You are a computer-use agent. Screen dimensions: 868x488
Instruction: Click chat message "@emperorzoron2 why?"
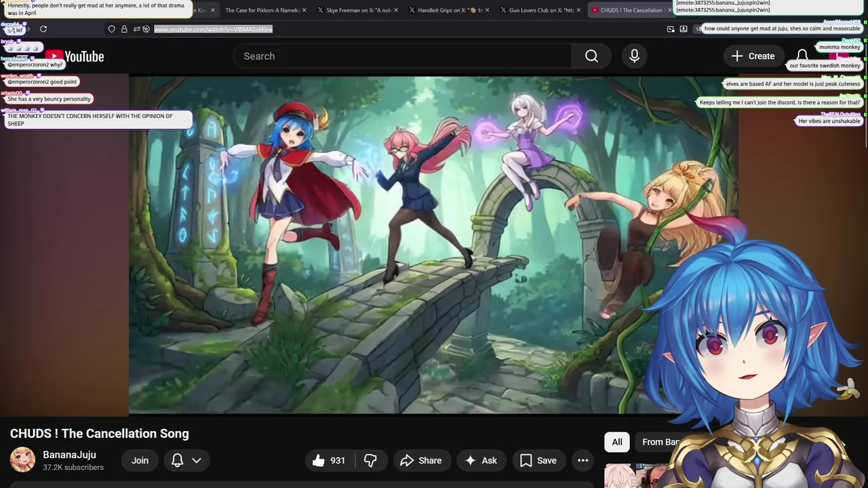coord(35,65)
